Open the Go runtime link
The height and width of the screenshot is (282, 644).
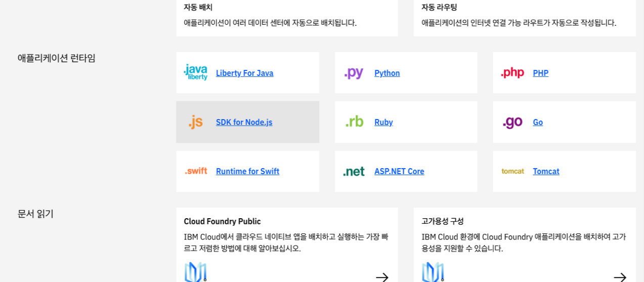click(x=538, y=122)
